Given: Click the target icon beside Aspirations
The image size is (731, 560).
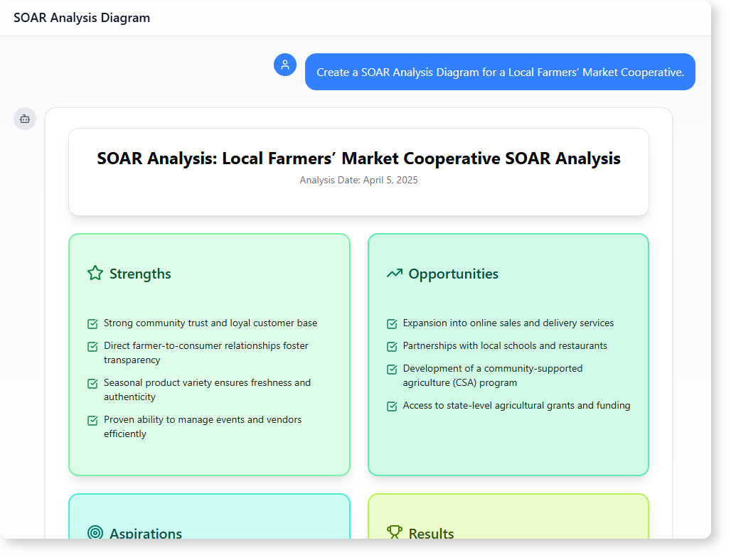Looking at the screenshot, I should coord(95,532).
